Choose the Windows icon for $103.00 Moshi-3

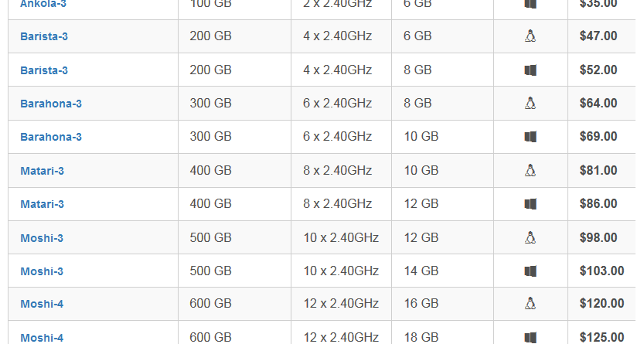coord(530,271)
